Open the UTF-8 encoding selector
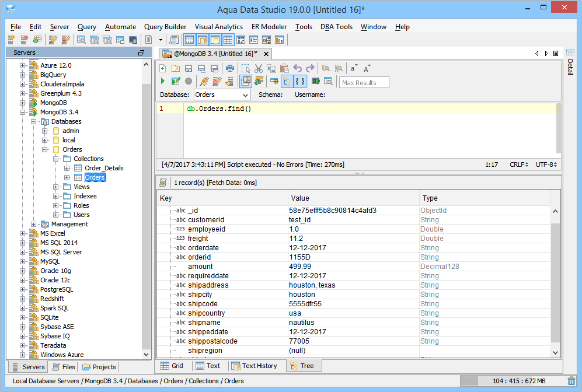Image resolution: width=582 pixels, height=392 pixels. point(546,164)
